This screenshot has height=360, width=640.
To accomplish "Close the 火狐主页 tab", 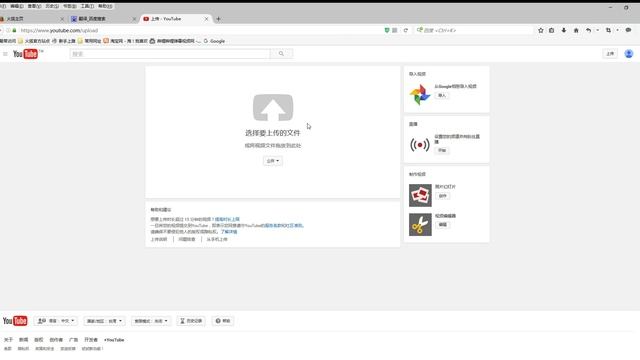I will pyautogui.click(x=62, y=19).
